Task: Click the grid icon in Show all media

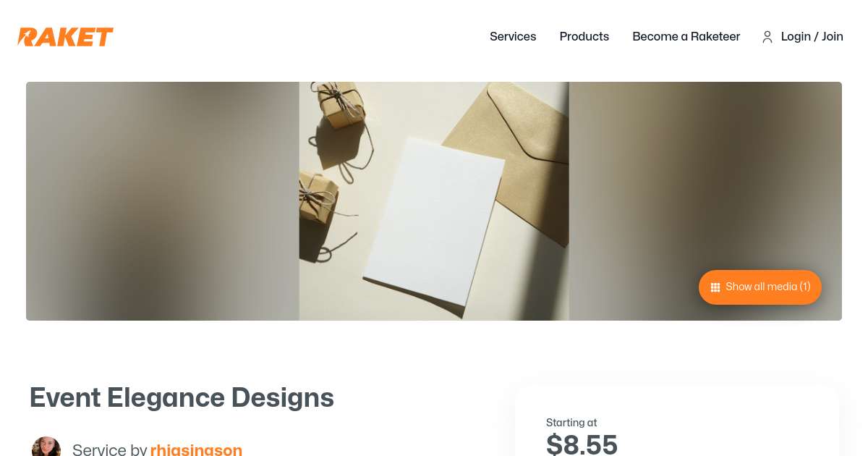Action: [x=715, y=287]
